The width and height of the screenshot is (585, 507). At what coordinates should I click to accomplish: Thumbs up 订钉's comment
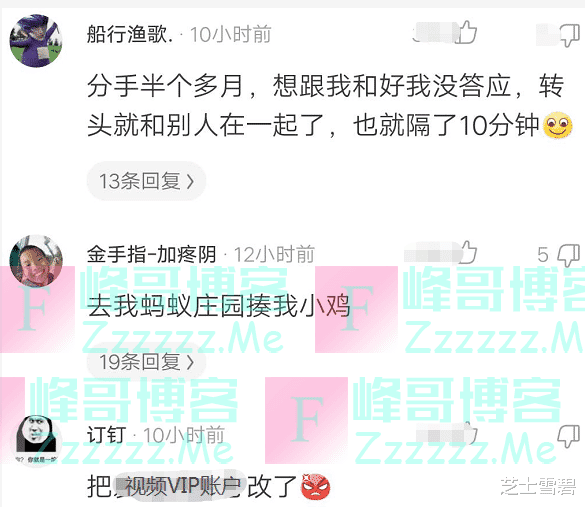tap(469, 434)
